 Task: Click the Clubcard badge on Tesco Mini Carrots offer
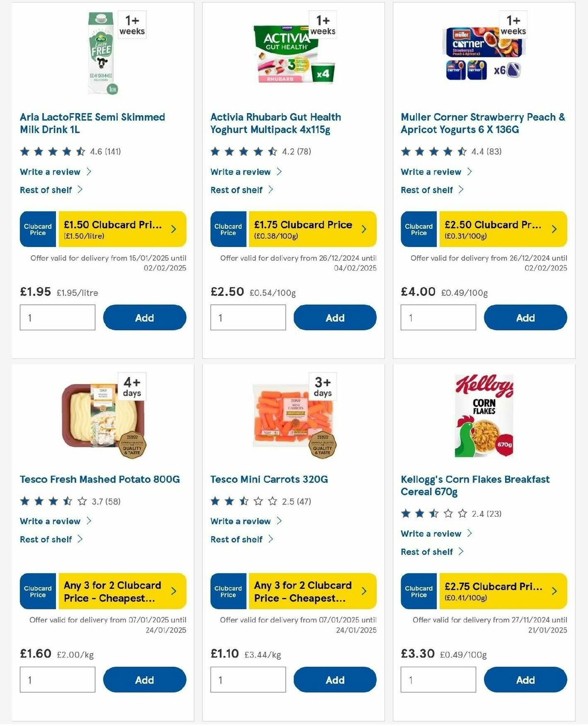(x=227, y=591)
